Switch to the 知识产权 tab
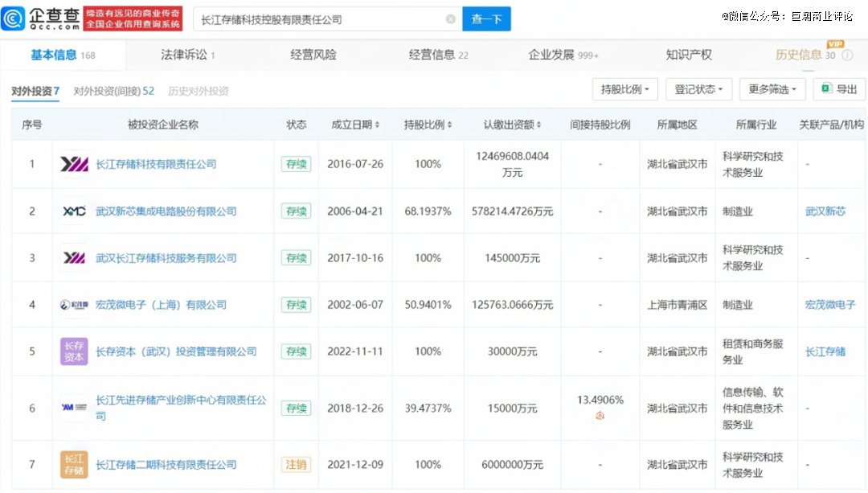 tap(689, 55)
